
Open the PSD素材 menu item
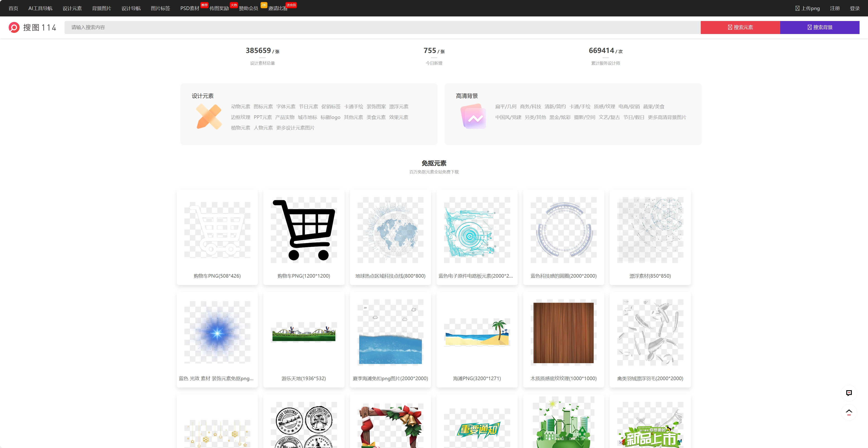tap(189, 8)
